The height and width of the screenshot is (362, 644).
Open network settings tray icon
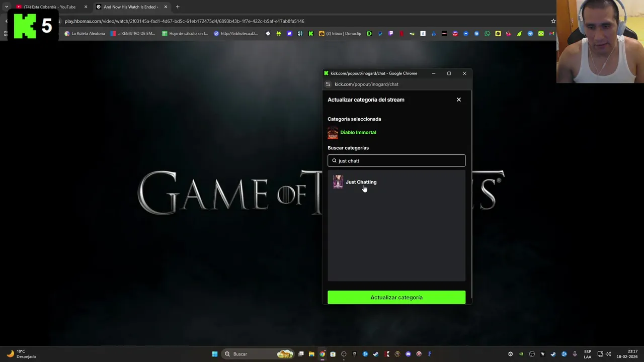click(600, 354)
